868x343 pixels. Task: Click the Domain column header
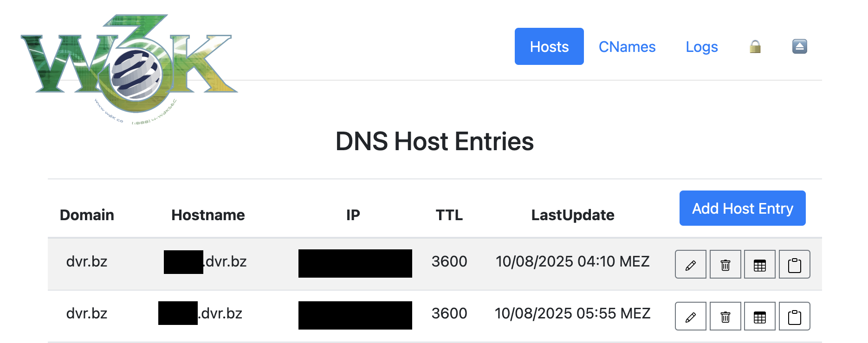87,215
